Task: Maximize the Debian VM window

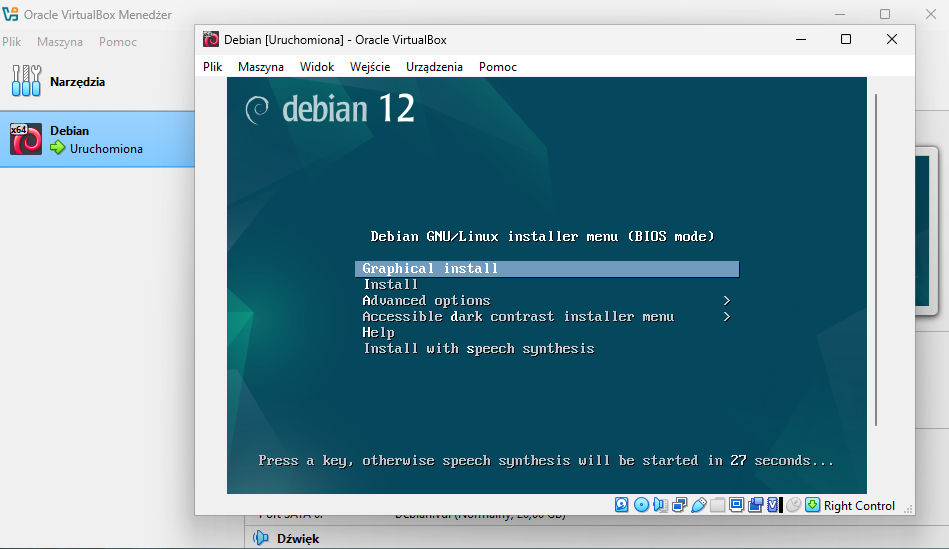Action: [x=846, y=39]
